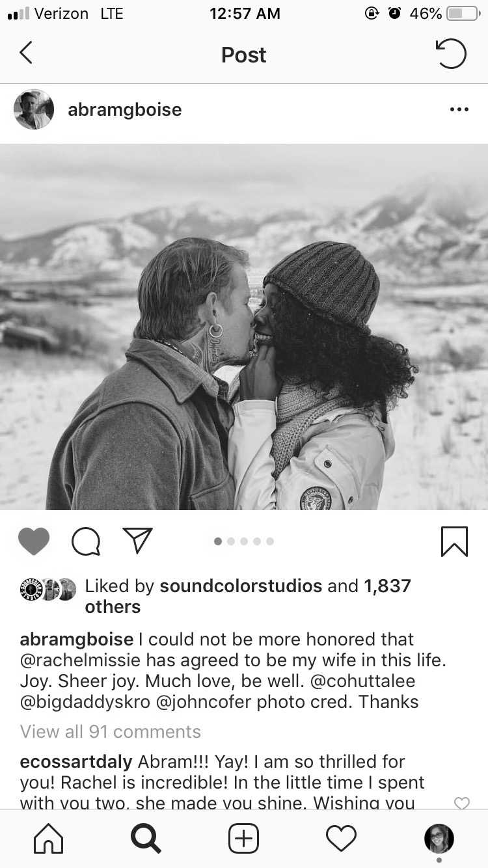Refresh the post with the reload icon

pyautogui.click(x=451, y=53)
